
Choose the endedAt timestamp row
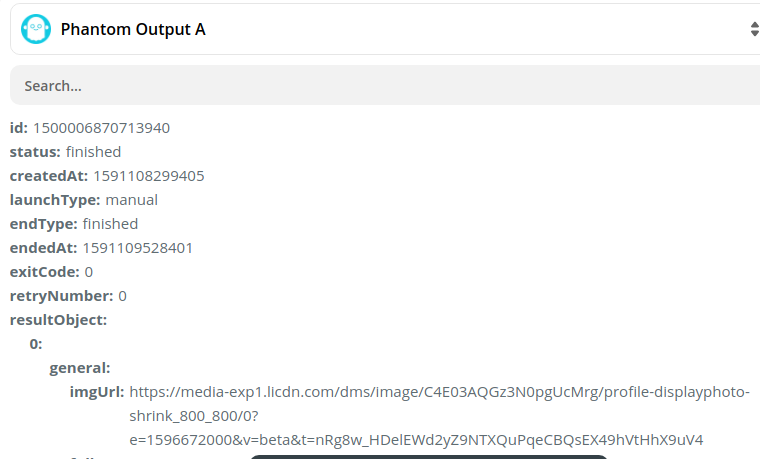tap(101, 248)
